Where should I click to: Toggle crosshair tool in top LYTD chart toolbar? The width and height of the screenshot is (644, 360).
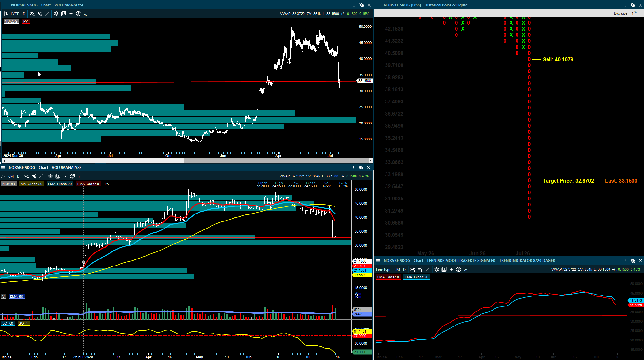71,14
